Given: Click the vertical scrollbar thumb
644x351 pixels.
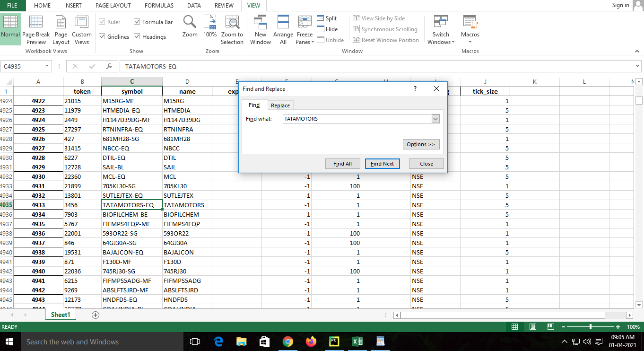Looking at the screenshot, I should [x=639, y=100].
